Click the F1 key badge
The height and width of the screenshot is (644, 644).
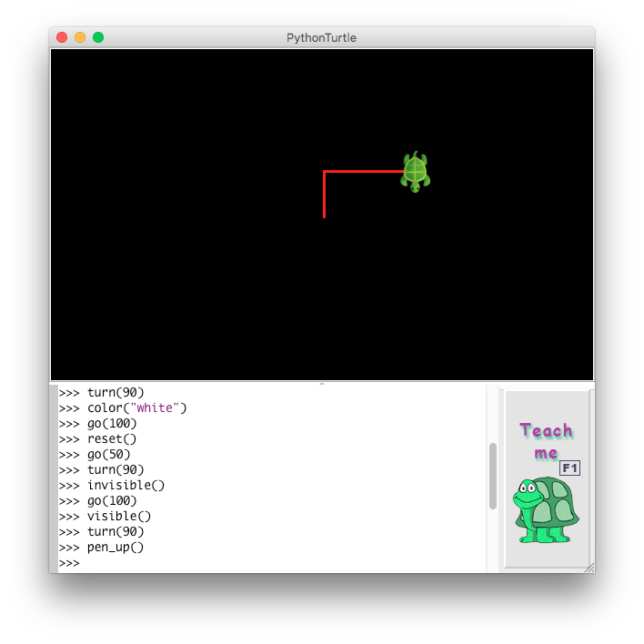[569, 468]
